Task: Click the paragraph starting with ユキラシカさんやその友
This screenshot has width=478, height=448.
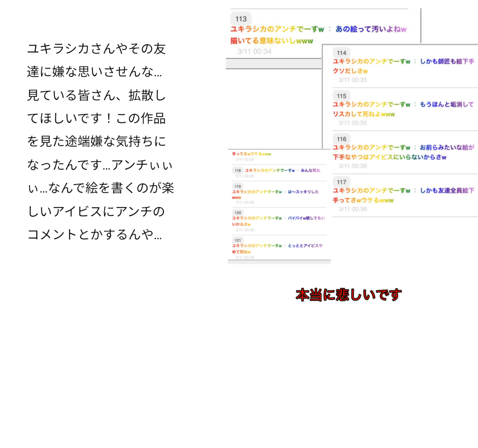Action: click(100, 141)
